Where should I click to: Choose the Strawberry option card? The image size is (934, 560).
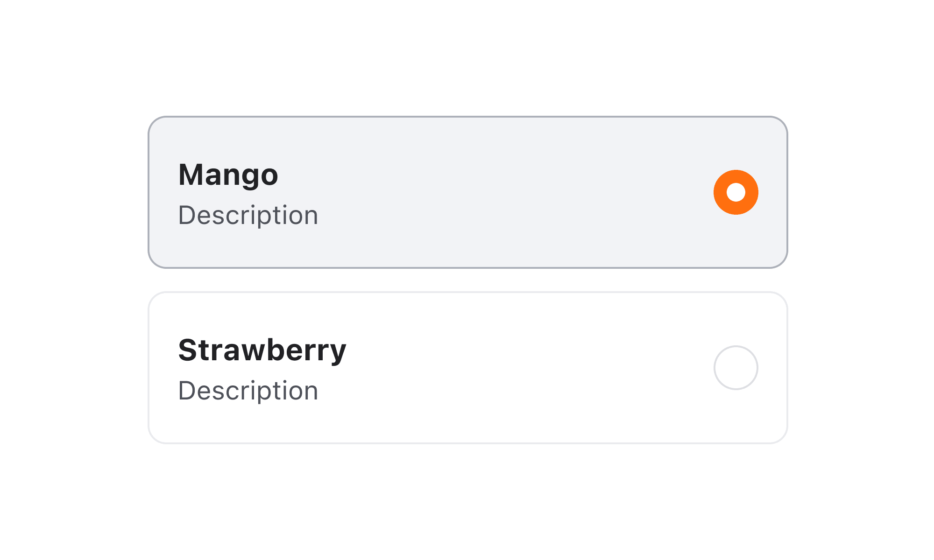coord(467,368)
